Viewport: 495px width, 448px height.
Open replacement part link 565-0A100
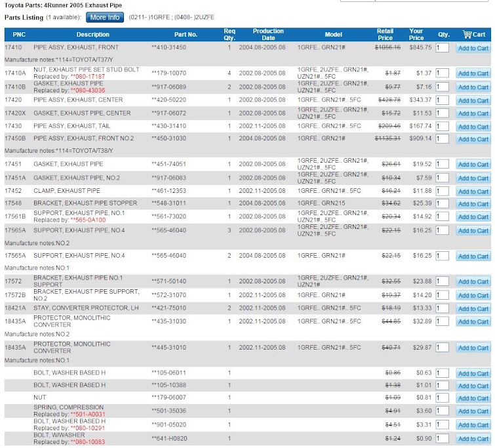tap(88, 220)
